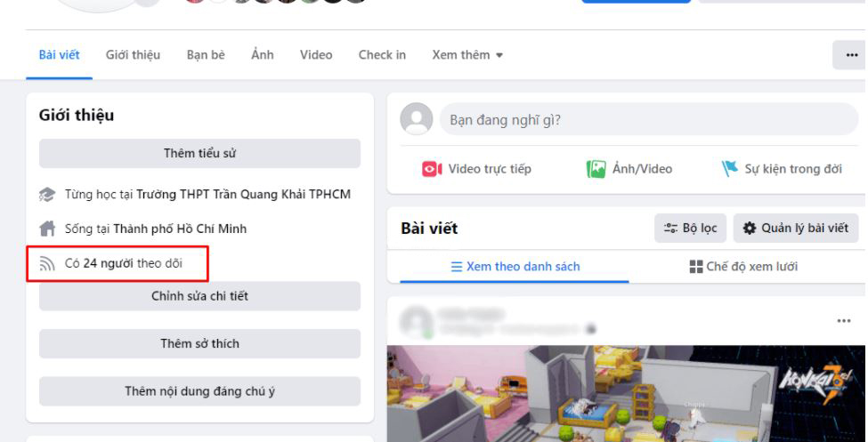Click the profile avatar next to composer
The image size is (868, 442).
[x=417, y=118]
